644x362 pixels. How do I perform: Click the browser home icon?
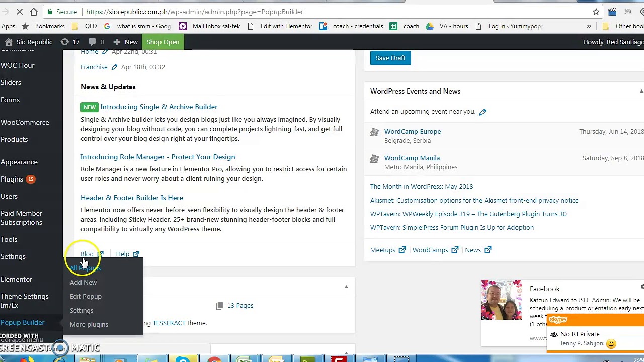pyautogui.click(x=34, y=12)
